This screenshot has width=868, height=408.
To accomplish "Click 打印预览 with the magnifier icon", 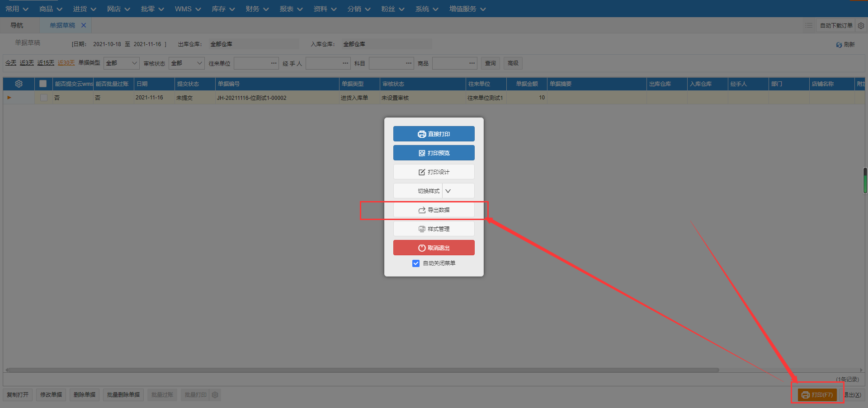I will (434, 153).
